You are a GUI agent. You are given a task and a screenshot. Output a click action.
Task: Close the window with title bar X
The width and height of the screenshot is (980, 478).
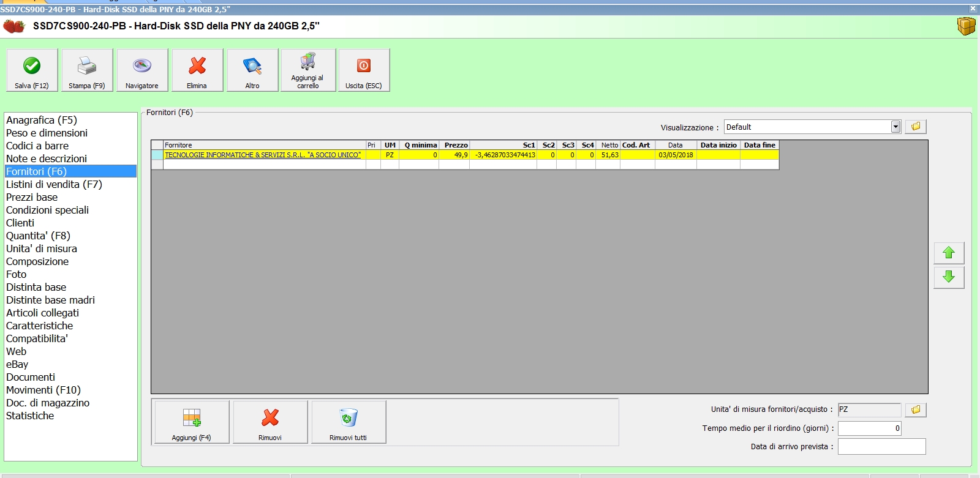[x=973, y=9]
